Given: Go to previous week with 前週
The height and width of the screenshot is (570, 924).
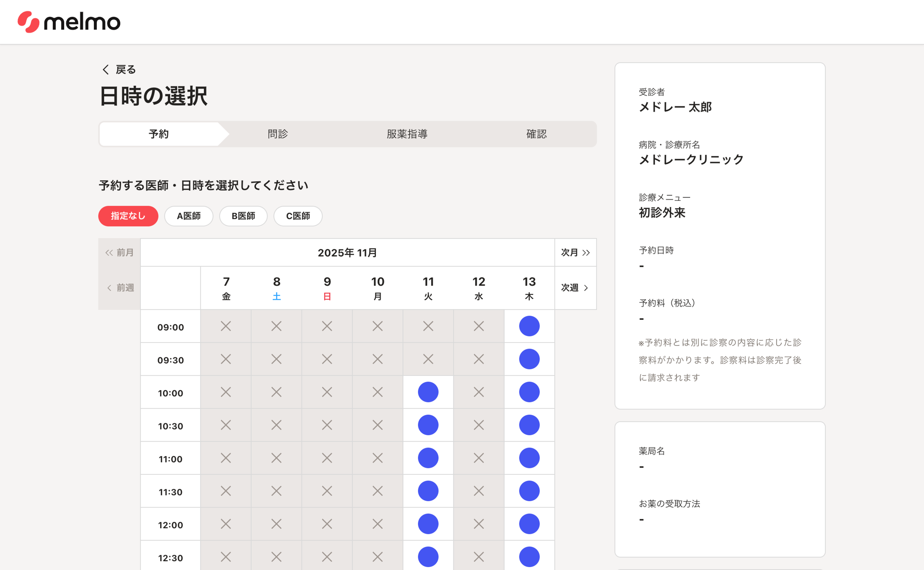Looking at the screenshot, I should (x=120, y=288).
